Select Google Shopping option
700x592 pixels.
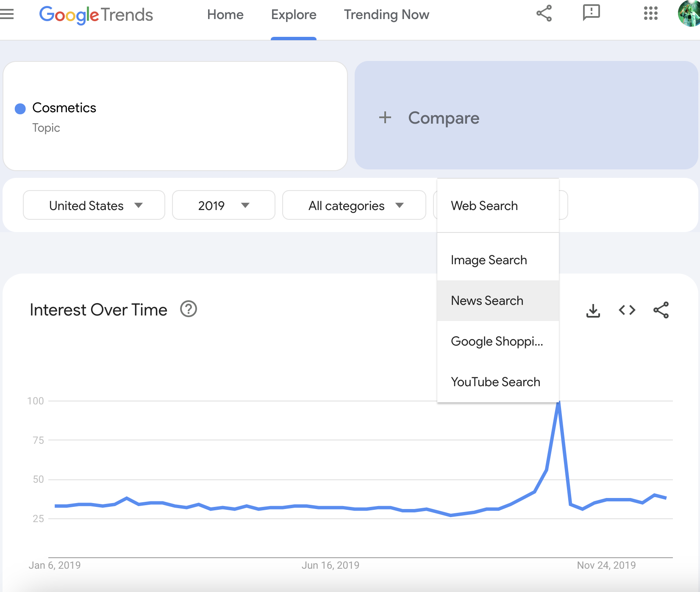[x=498, y=341]
